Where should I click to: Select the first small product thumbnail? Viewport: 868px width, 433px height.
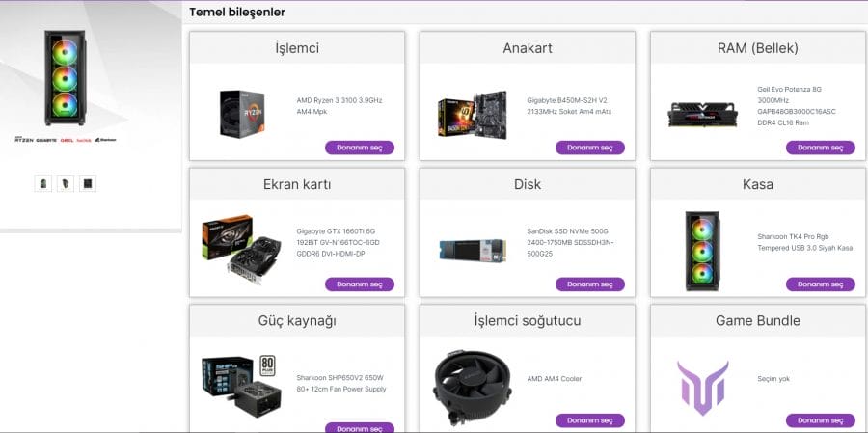[x=43, y=183]
